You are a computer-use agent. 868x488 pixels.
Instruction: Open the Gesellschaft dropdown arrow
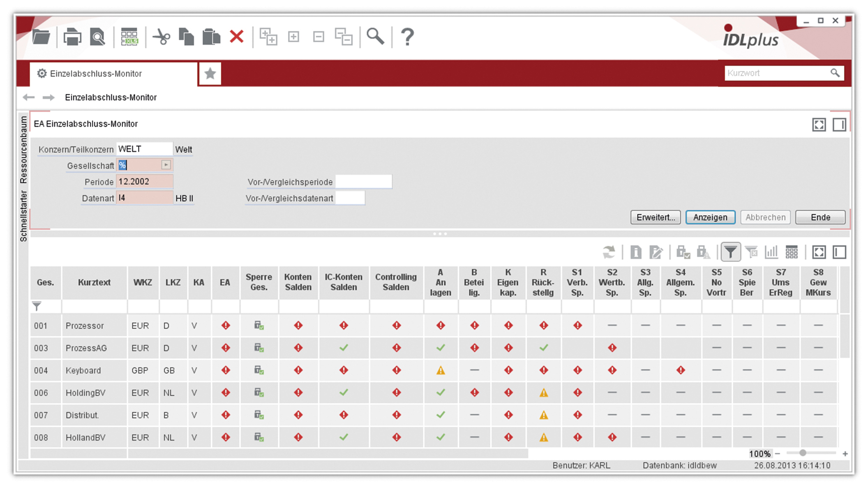166,165
